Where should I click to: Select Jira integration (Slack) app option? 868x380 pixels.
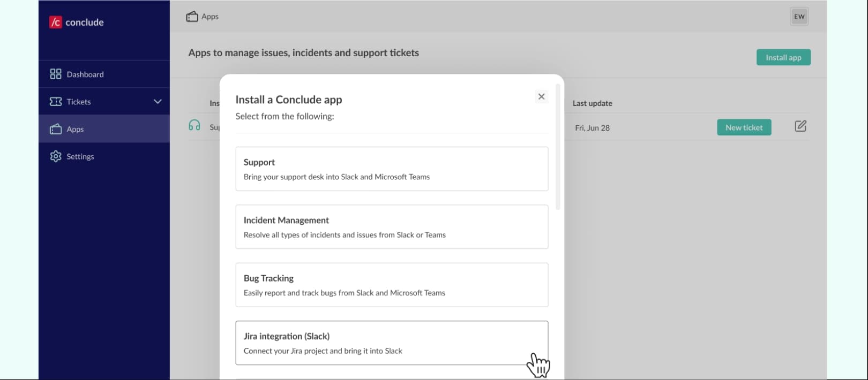tap(392, 343)
